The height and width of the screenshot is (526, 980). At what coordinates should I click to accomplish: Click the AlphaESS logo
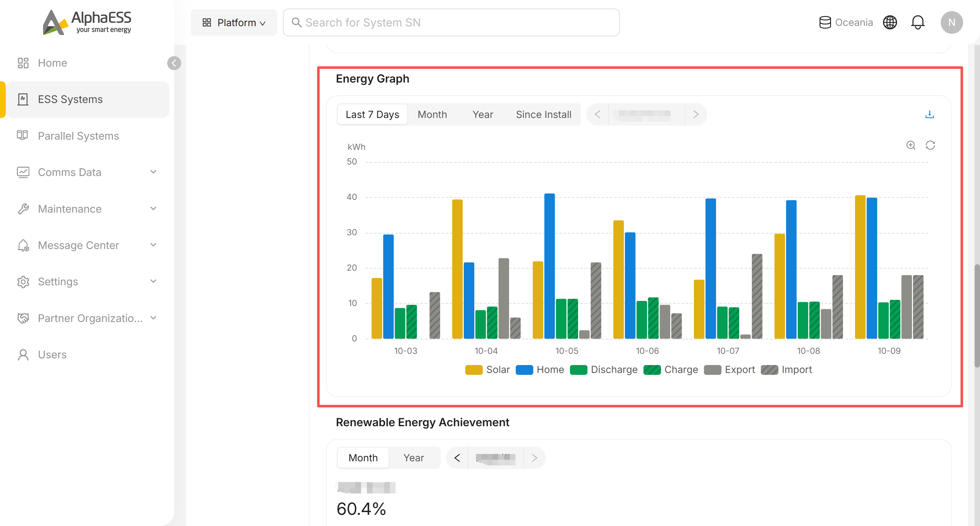coord(87,22)
